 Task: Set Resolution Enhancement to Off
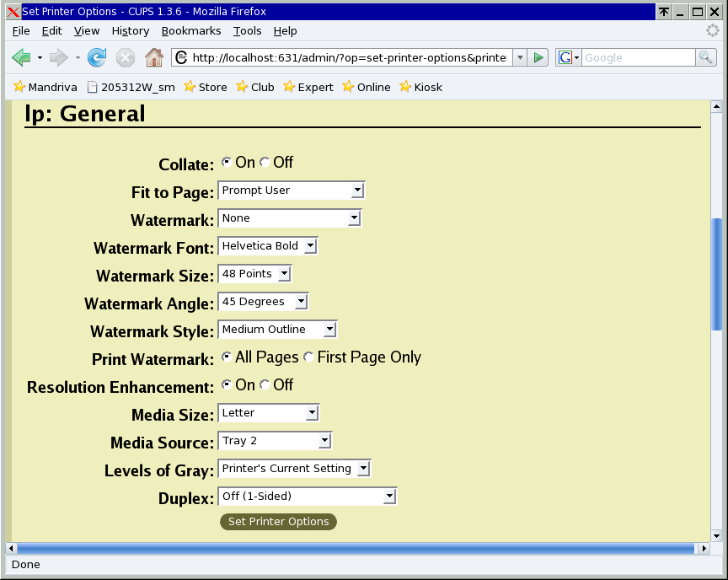tap(265, 384)
